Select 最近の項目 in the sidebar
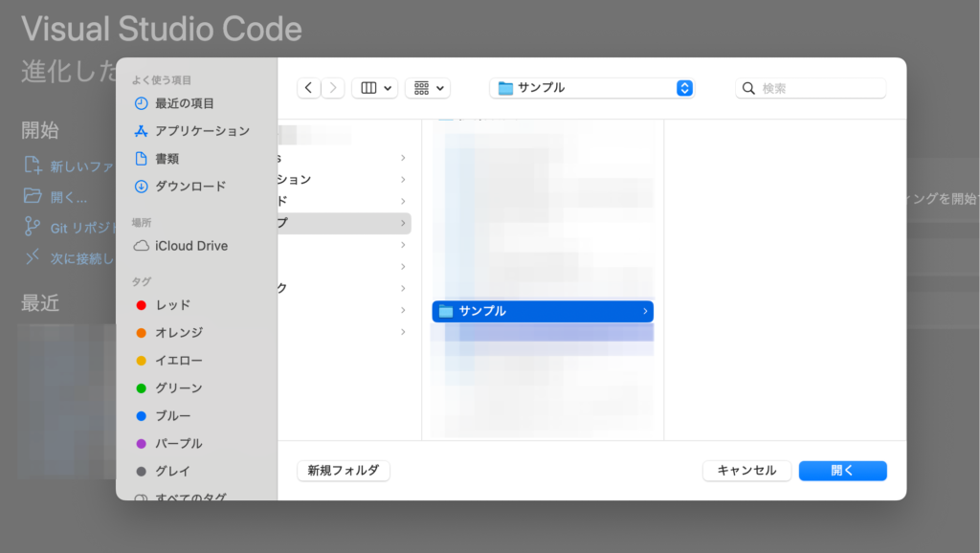 [x=184, y=103]
